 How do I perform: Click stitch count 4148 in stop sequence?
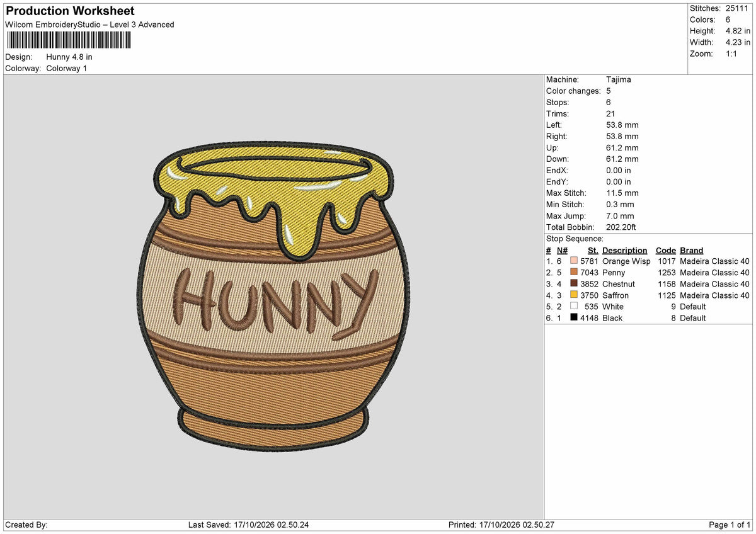tap(589, 317)
